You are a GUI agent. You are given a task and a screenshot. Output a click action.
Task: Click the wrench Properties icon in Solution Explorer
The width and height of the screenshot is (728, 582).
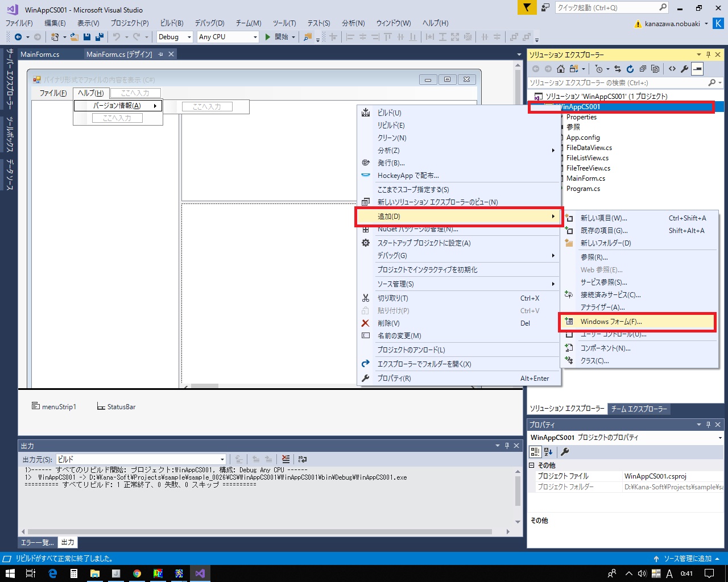tap(685, 69)
